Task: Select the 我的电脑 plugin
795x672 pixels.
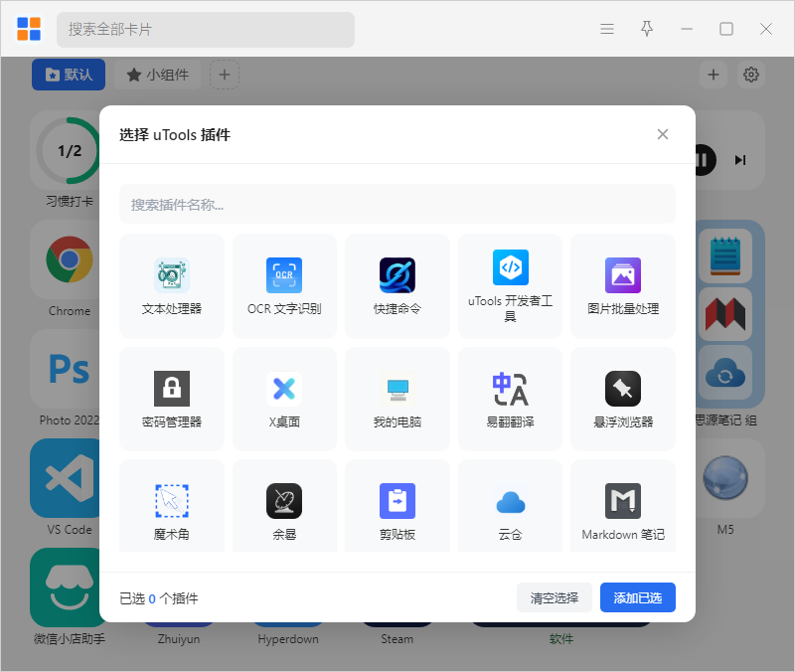Action: (x=397, y=400)
